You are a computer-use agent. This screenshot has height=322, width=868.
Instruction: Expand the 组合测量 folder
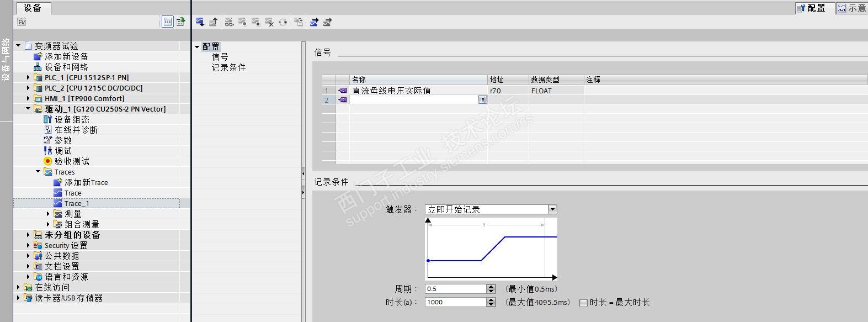48,224
